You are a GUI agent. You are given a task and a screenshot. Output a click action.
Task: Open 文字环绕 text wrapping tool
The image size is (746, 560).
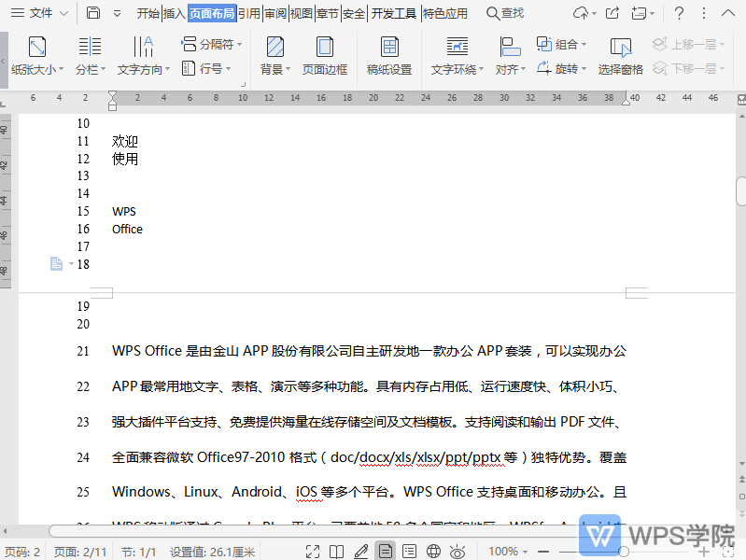point(457,56)
